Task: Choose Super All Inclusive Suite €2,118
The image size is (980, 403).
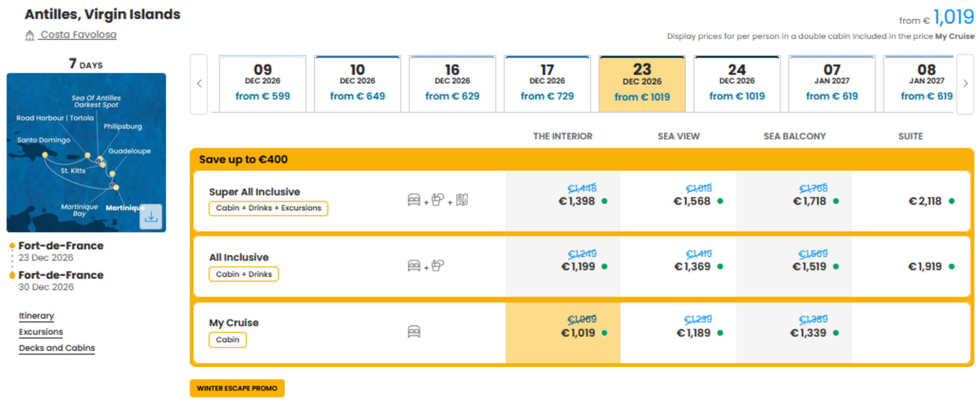Action: pyautogui.click(x=910, y=201)
